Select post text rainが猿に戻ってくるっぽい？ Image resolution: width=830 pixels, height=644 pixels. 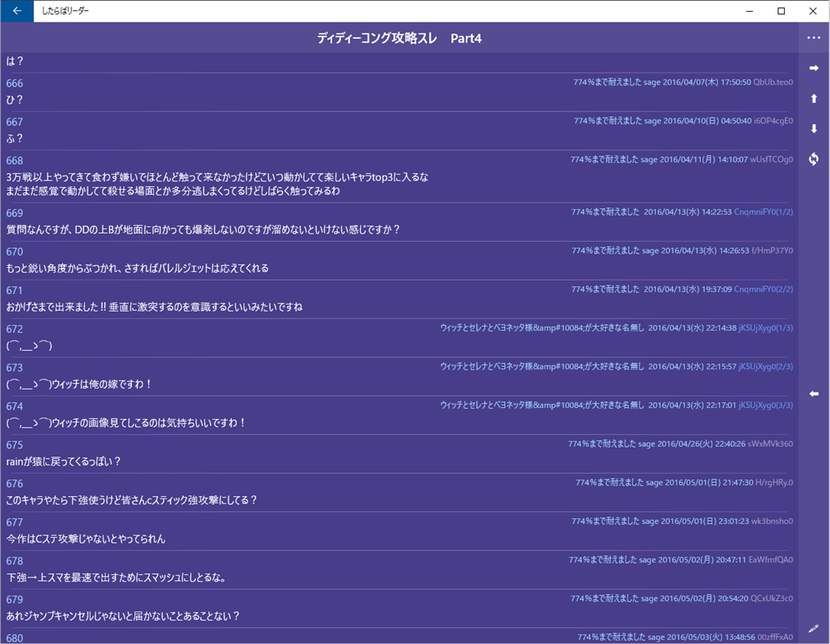coord(64,461)
